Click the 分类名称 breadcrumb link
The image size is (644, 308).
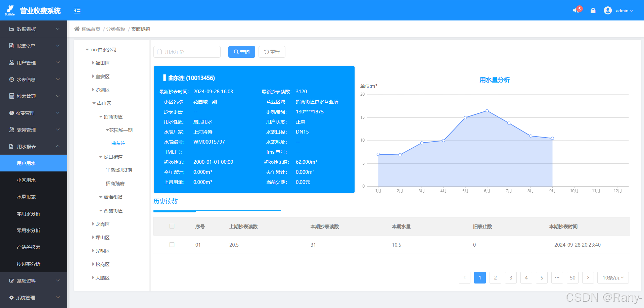(x=116, y=29)
